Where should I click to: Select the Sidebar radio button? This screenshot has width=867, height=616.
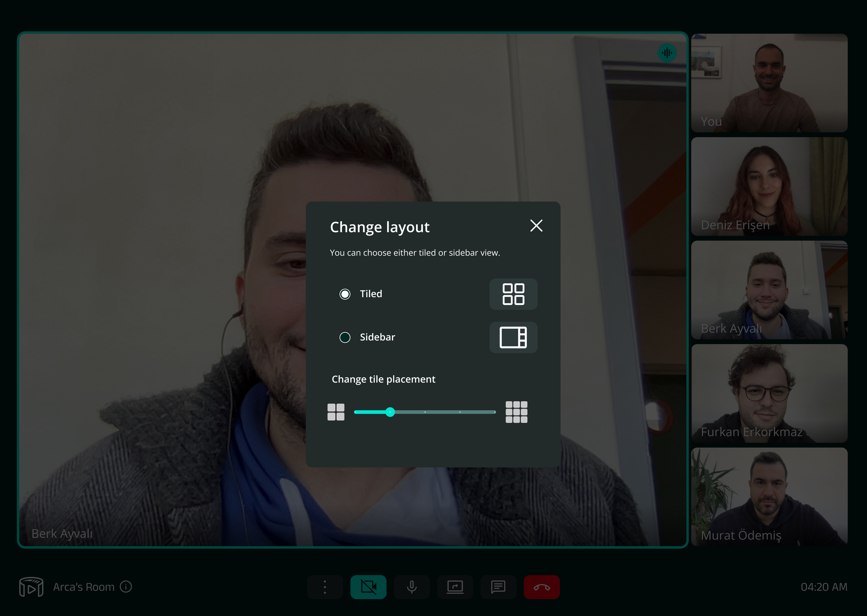point(345,337)
